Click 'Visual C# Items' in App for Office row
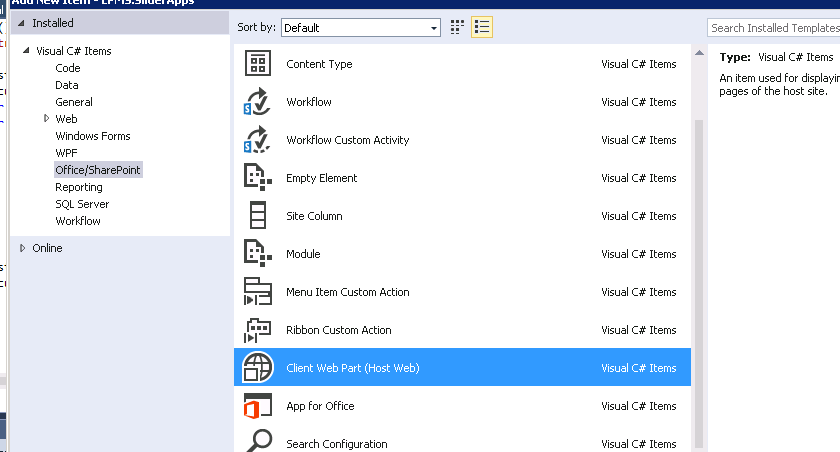The height and width of the screenshot is (452, 840). pyautogui.click(x=639, y=406)
